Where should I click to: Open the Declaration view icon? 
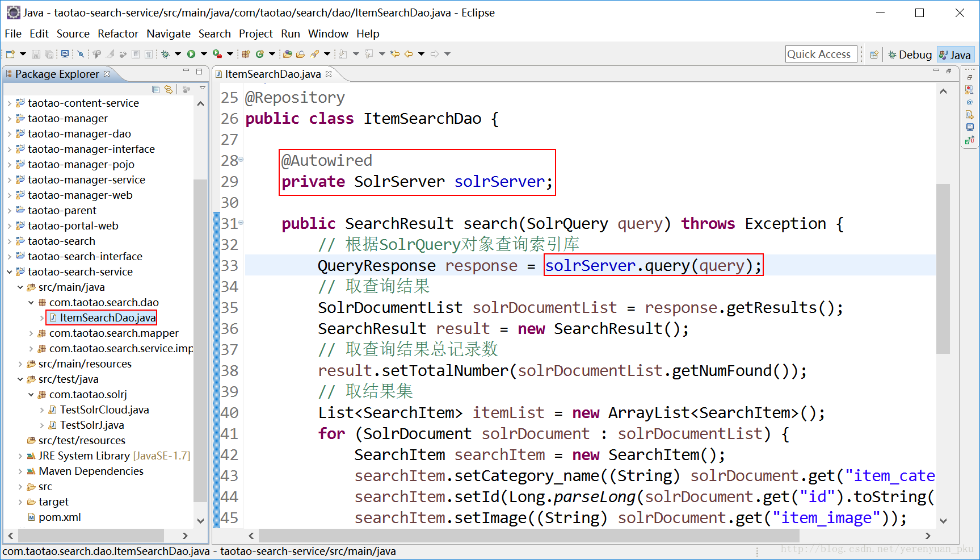(969, 115)
